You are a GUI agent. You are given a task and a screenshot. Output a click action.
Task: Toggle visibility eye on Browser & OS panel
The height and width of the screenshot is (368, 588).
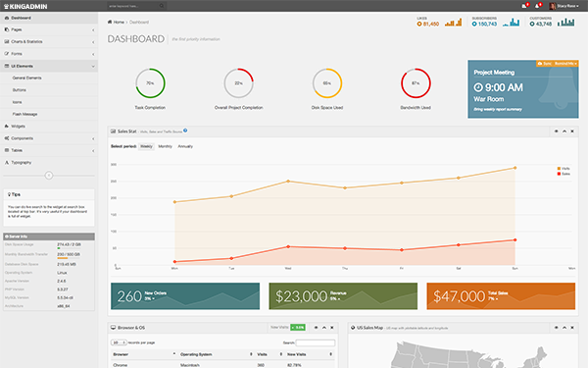coord(317,328)
